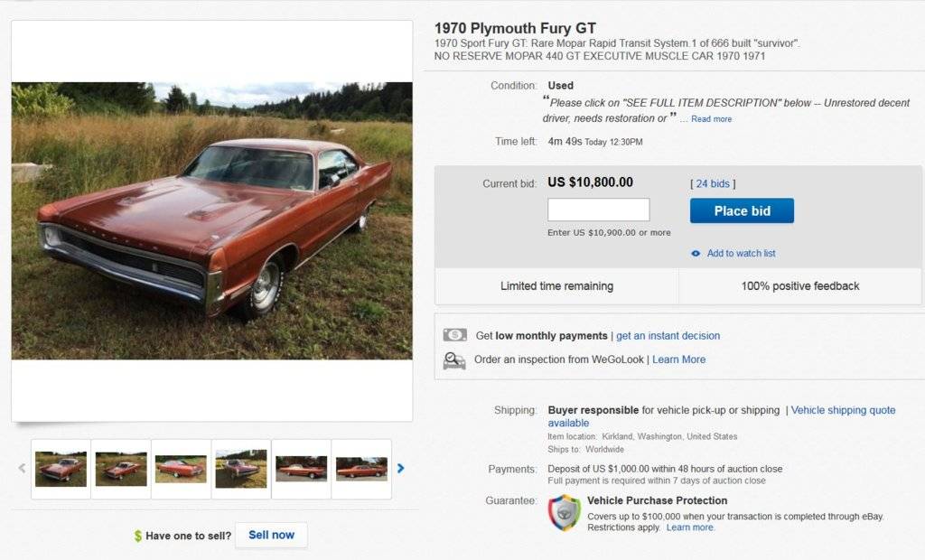
Task: Click the eye icon beside Add to watch list
Action: (x=696, y=254)
